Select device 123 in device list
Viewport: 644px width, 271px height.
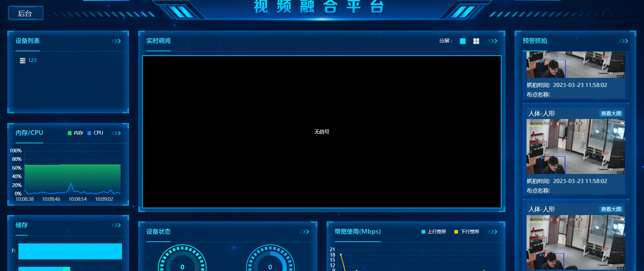tap(32, 60)
